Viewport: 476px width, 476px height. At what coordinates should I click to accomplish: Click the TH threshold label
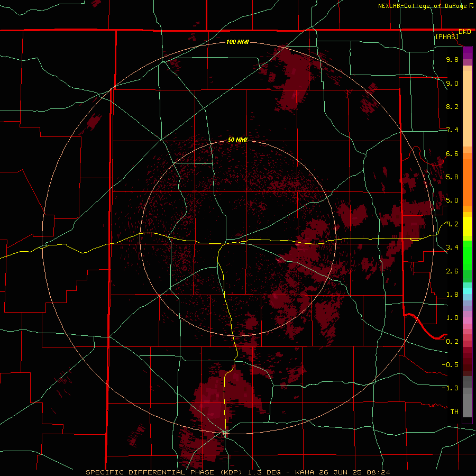coord(454,411)
